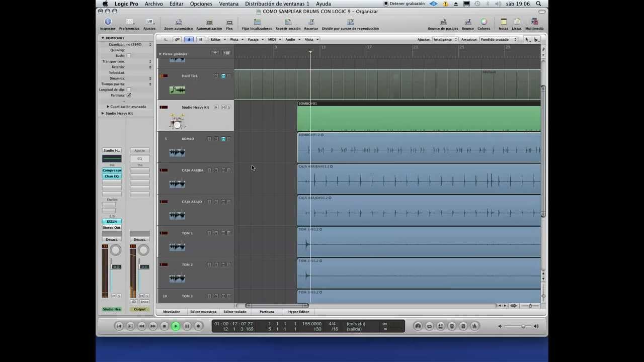Screen dimensions: 644x362
Task: Open the Archivo menu
Action: (153, 4)
